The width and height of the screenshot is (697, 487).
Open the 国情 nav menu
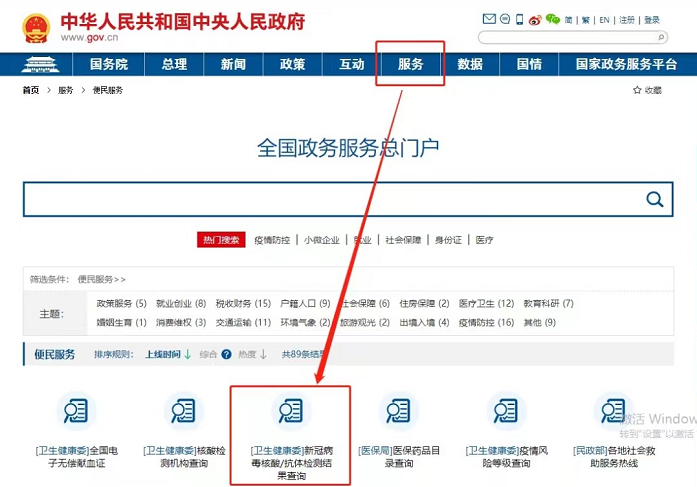[x=529, y=64]
